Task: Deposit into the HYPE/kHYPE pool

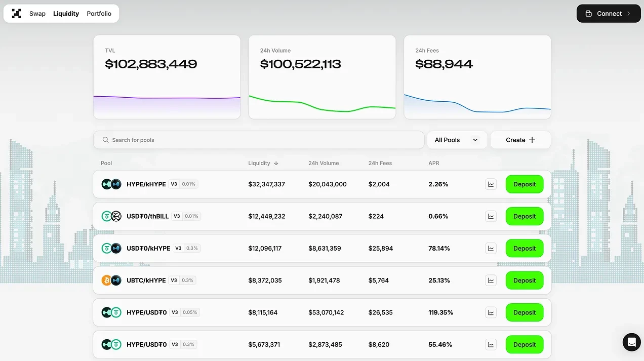Action: (524, 184)
